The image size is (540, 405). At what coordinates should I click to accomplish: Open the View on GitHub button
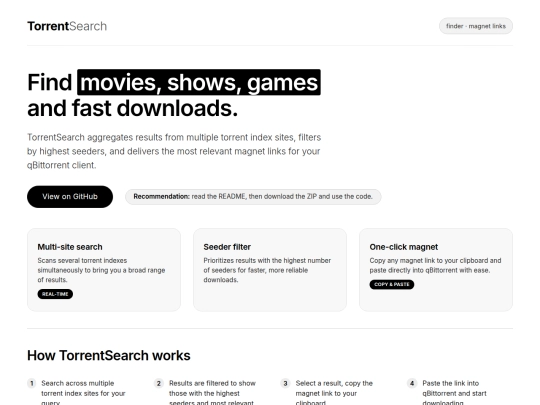(70, 197)
